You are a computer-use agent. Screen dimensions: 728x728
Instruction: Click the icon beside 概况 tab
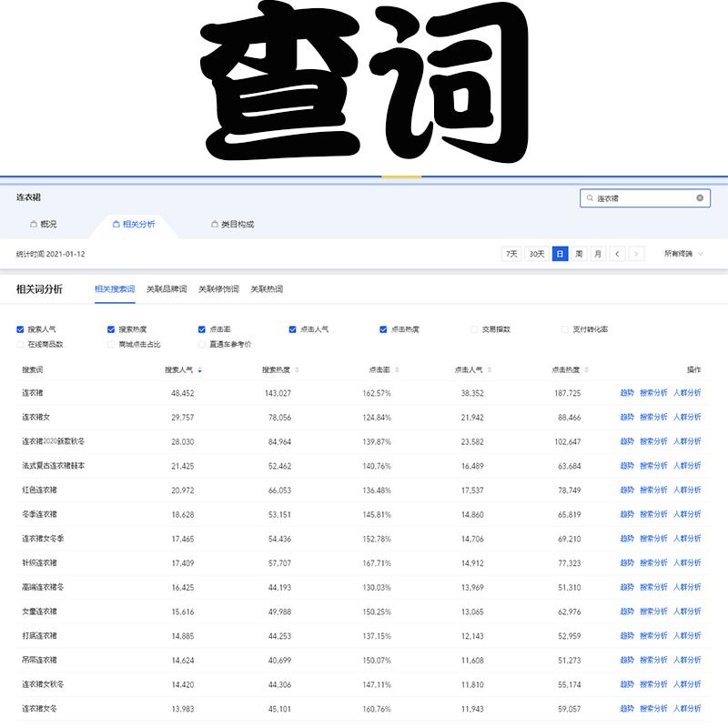point(34,224)
